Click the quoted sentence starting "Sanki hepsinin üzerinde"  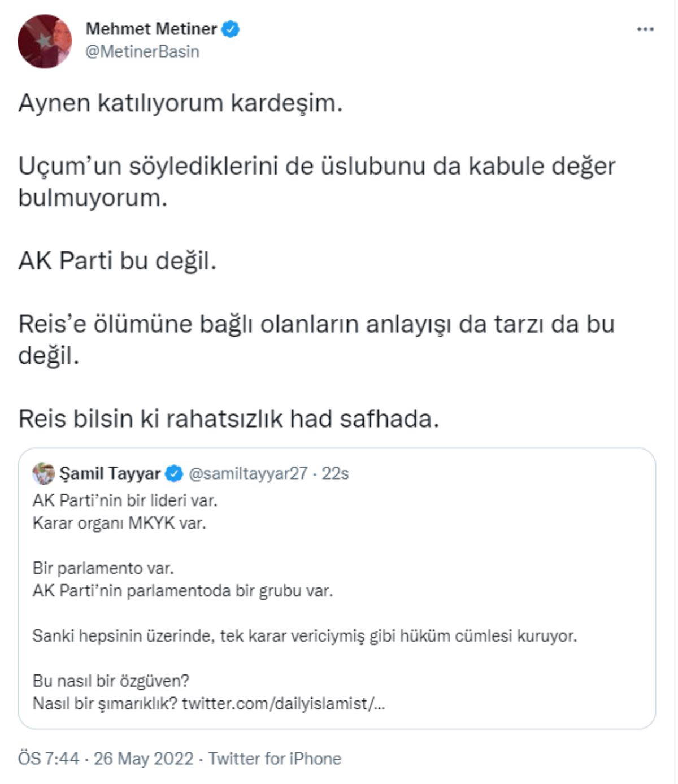tap(305, 636)
